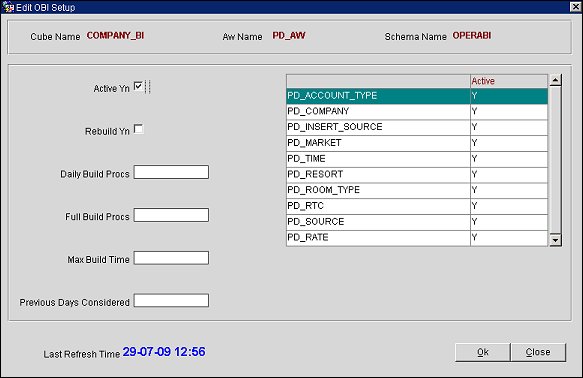Click the Active cell for PD_RATE
This screenshot has width=583, height=378.
(509, 238)
